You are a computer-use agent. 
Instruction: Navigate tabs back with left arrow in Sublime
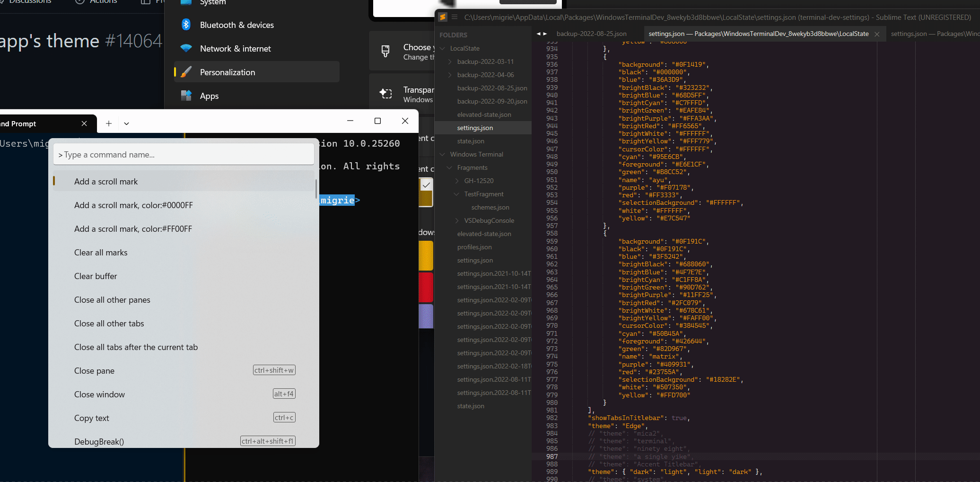(x=538, y=34)
